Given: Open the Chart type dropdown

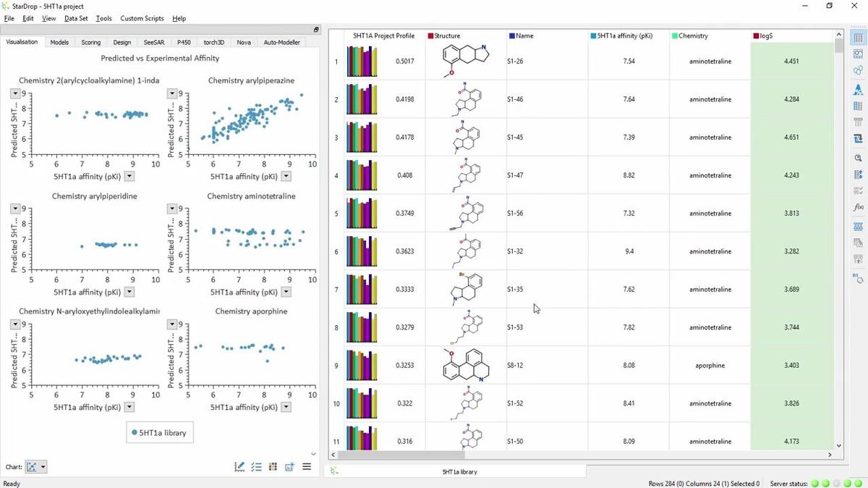Looking at the screenshot, I should (x=36, y=467).
